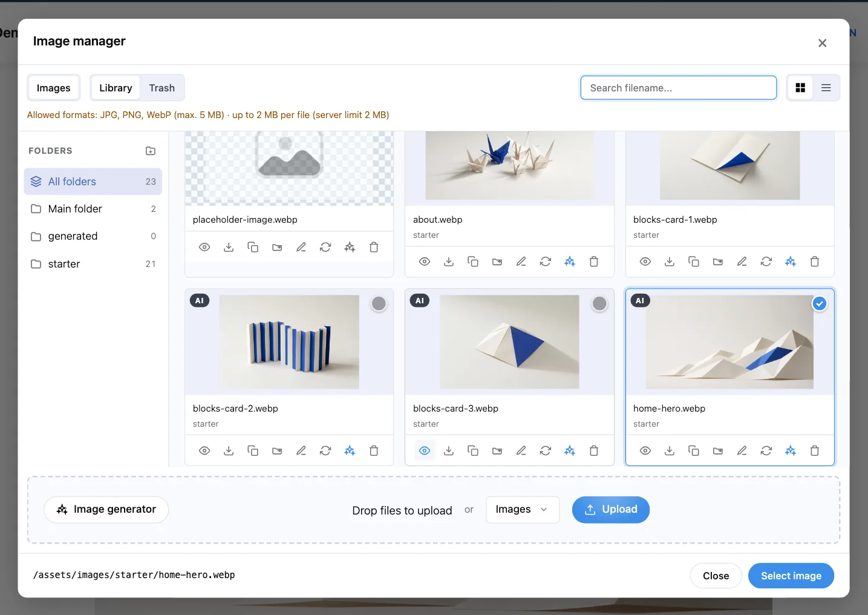Screen dimensions: 868x615
Task: Rename about.webp with the pencil icon
Action: pyautogui.click(x=521, y=261)
